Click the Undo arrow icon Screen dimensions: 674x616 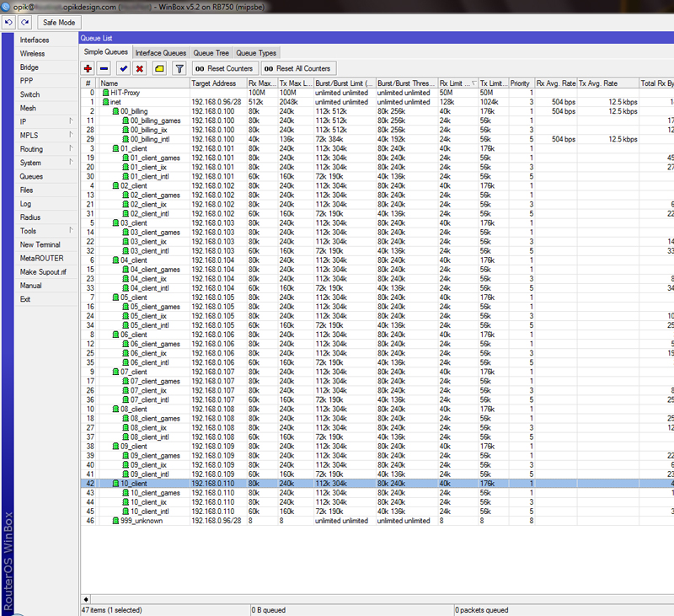point(8,22)
